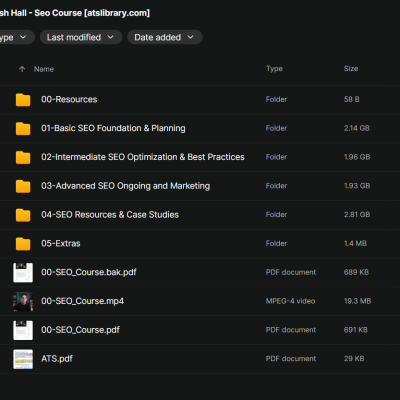
Task: Click the sort direction arrow beside Name
Action: (22, 69)
